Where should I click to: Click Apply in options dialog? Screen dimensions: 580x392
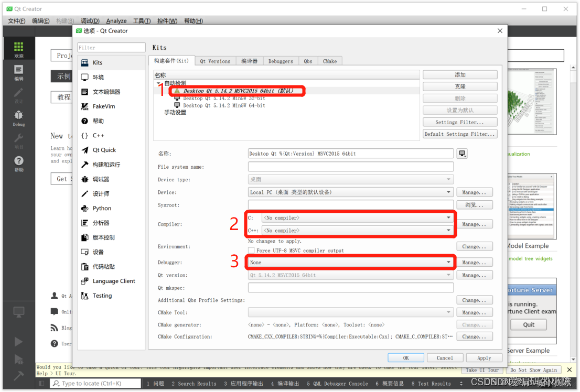click(x=484, y=357)
